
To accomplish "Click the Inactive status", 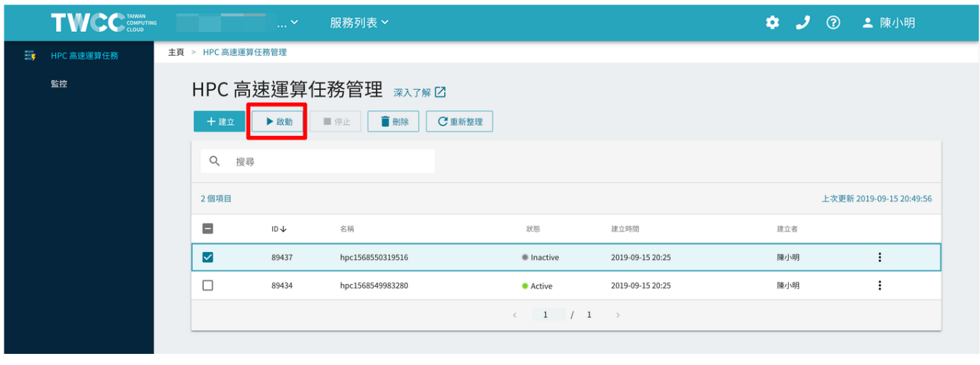I will 540,258.
